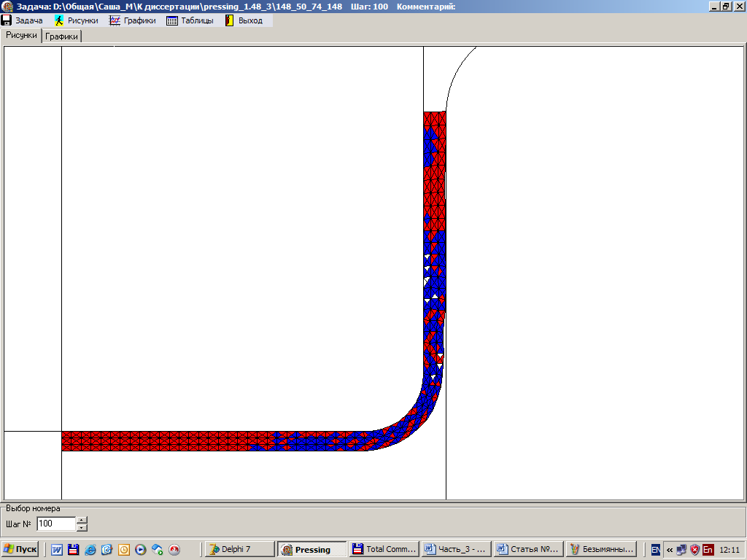Select the Рисунки tab

coord(21,35)
